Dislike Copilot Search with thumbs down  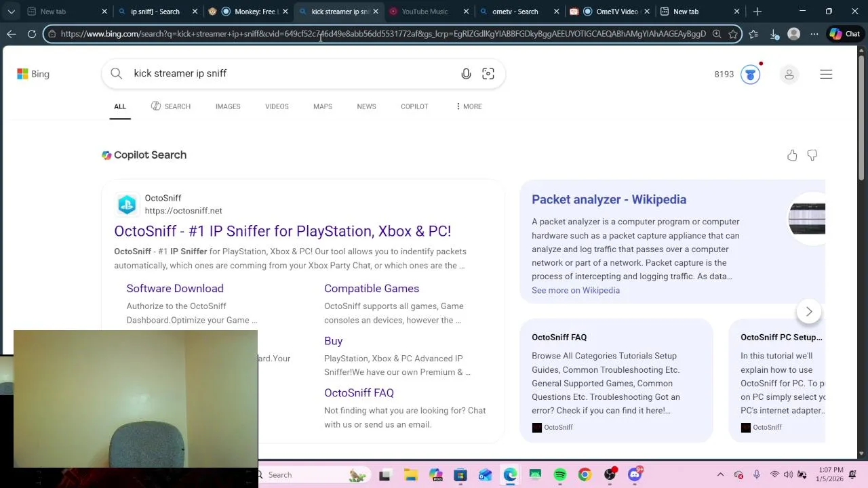[812, 156]
